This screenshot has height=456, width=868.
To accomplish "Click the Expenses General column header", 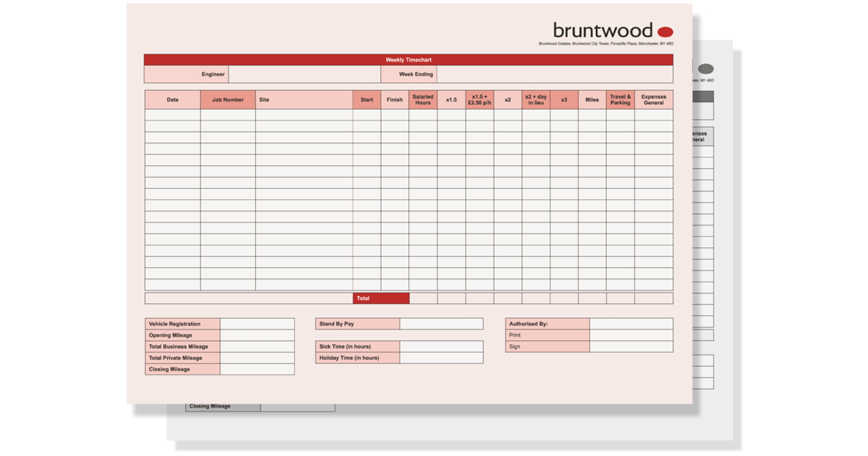I will [653, 100].
